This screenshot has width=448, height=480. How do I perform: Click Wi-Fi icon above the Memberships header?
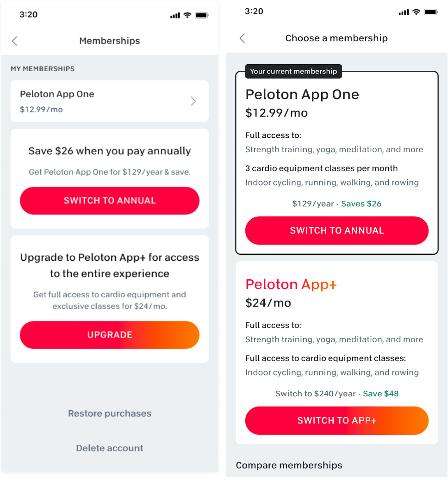point(187,15)
